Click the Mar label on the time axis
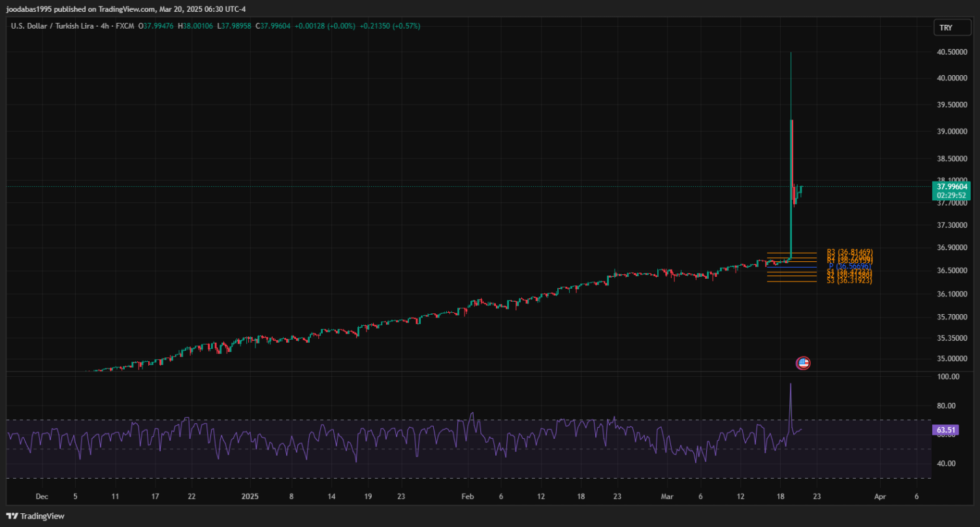The width and height of the screenshot is (980, 527). point(667,497)
